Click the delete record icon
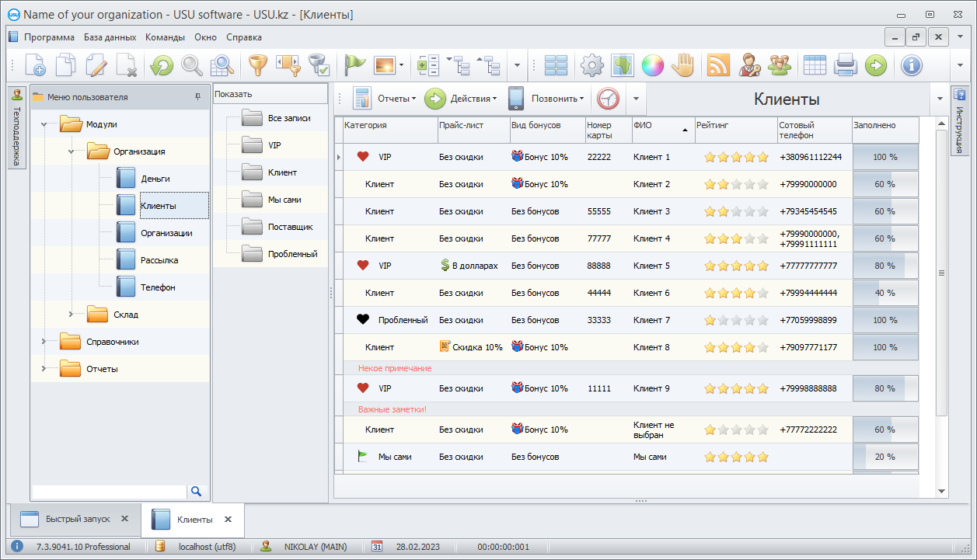This screenshot has width=977, height=560. click(x=127, y=65)
